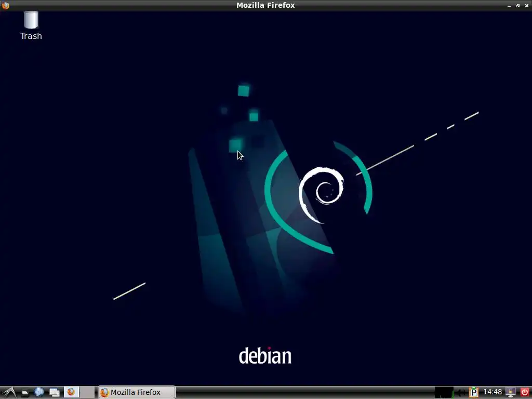Screen dimensions: 532x399
Task: Launch the file manager from the panel
Action: [x=24, y=393]
